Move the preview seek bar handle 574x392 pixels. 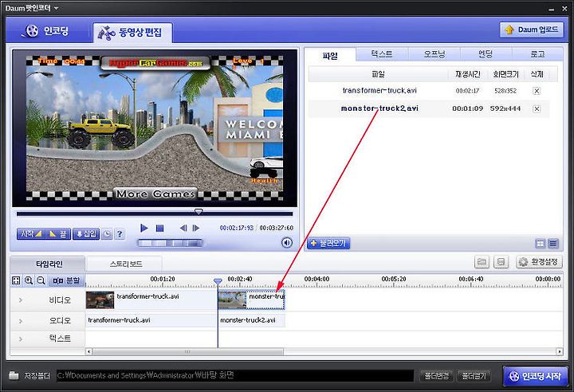coord(199,212)
